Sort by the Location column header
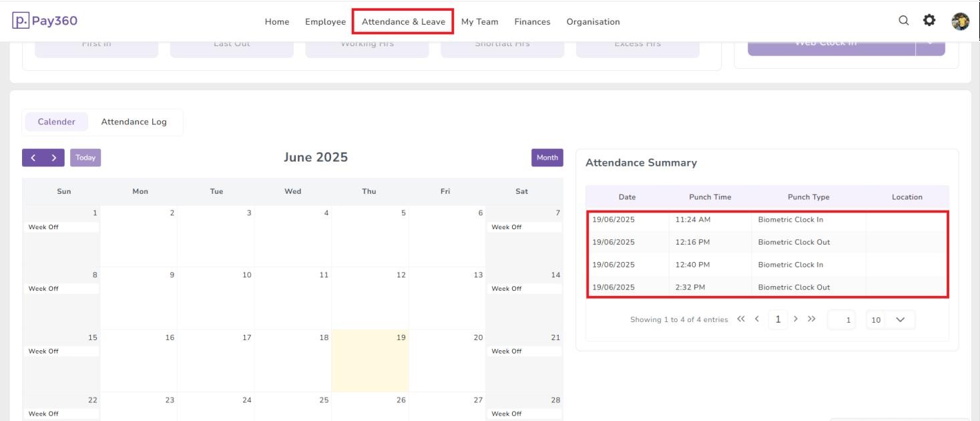This screenshot has height=421, width=980. (x=907, y=197)
